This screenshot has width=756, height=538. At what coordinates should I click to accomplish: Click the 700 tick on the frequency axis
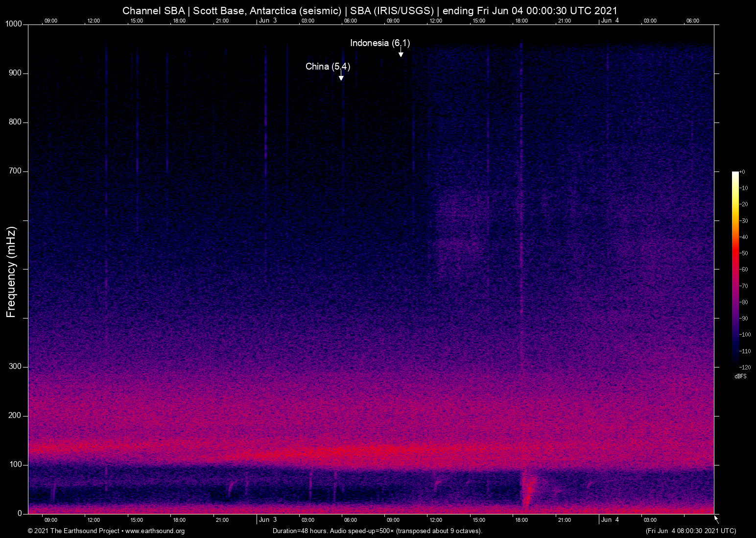[16, 171]
